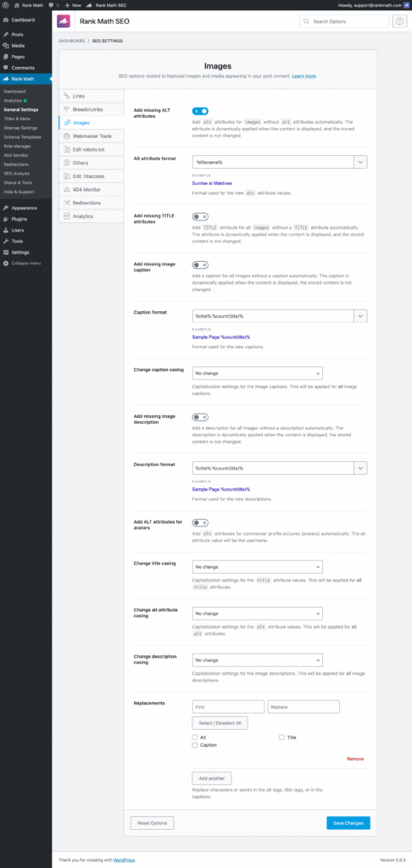Open Change description casing dropdown

coord(257,659)
